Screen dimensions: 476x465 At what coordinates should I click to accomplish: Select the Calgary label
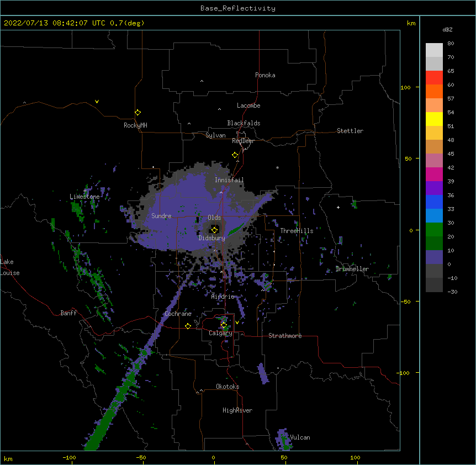pos(220,333)
